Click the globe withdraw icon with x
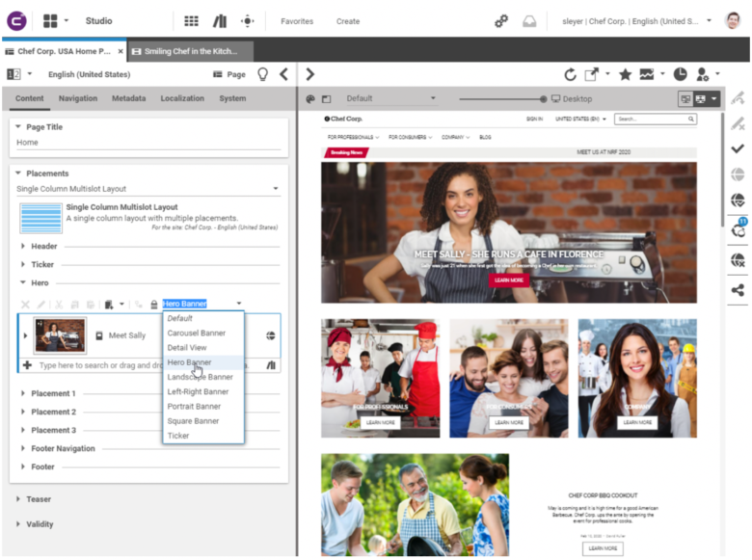This screenshot has width=752, height=560. pyautogui.click(x=738, y=260)
